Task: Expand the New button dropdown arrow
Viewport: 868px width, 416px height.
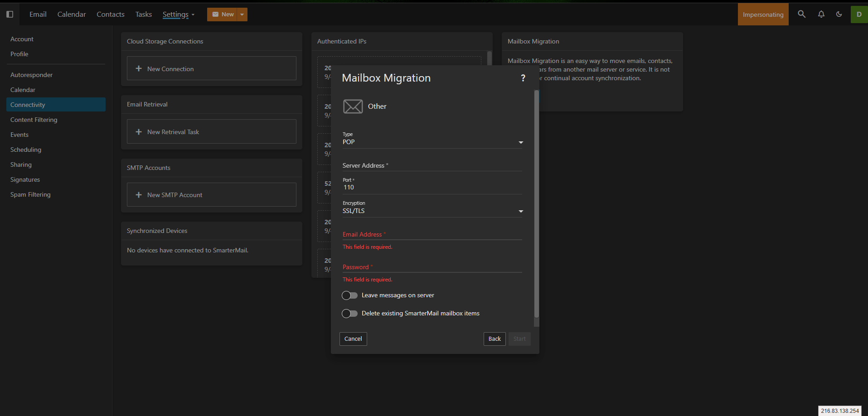Action: tap(242, 15)
